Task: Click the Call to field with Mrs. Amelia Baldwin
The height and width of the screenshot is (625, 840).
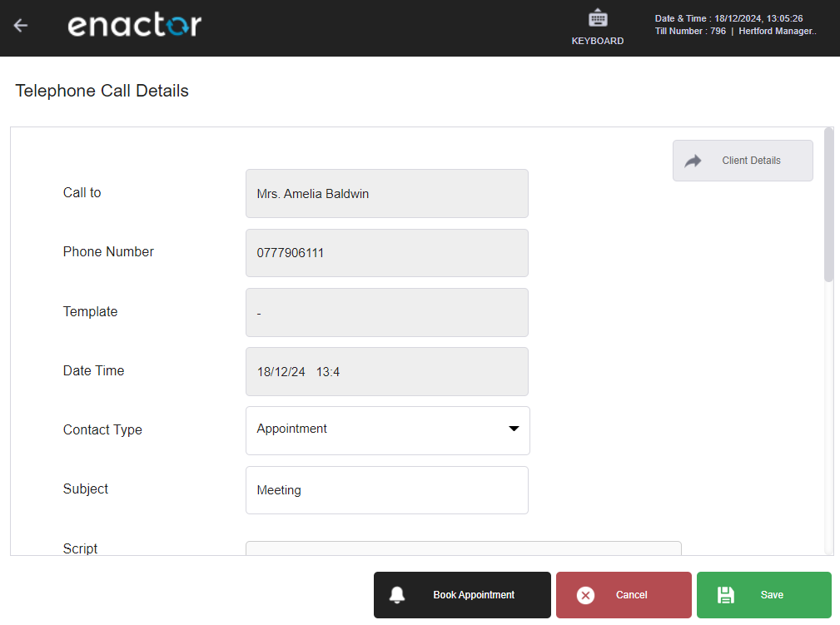Action: (387, 193)
